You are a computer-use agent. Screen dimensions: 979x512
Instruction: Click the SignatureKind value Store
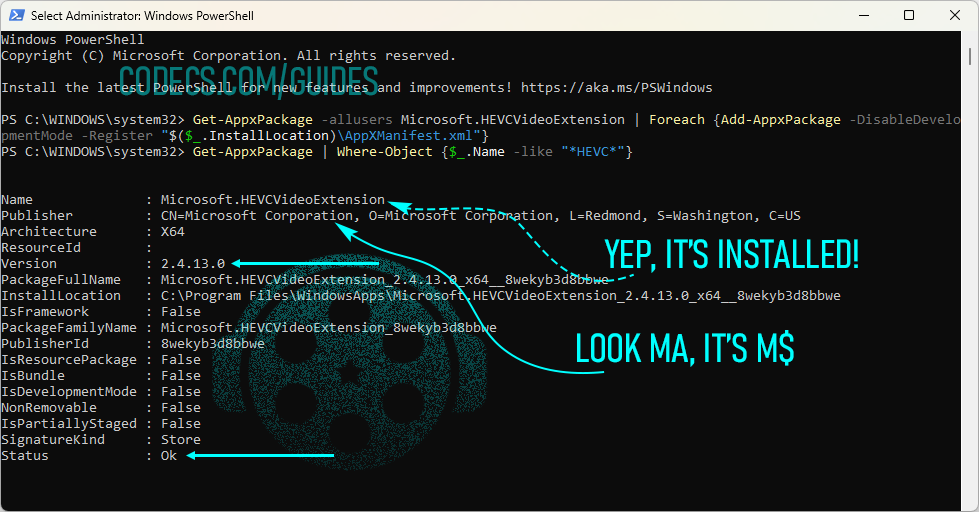click(181, 440)
